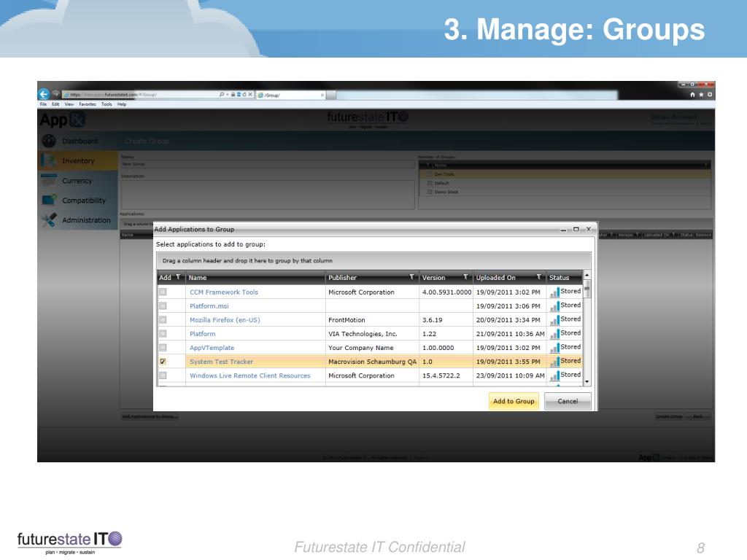The image size is (747, 560).
Task: Click scrollbar down arrow in applications list
Action: pos(587,381)
